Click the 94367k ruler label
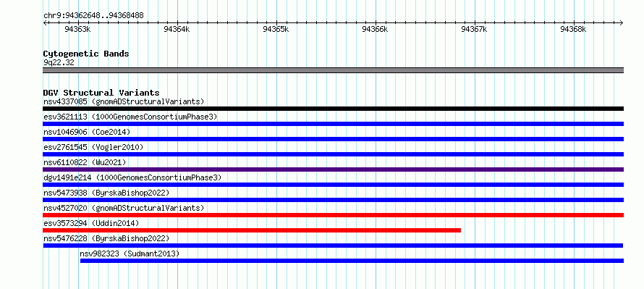644x289 pixels. (x=475, y=29)
